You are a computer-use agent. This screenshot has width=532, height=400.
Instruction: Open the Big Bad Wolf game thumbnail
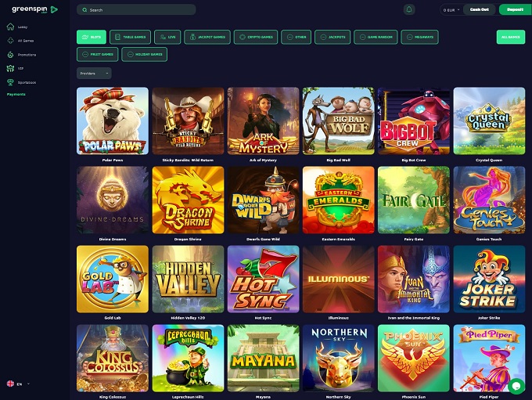point(339,121)
